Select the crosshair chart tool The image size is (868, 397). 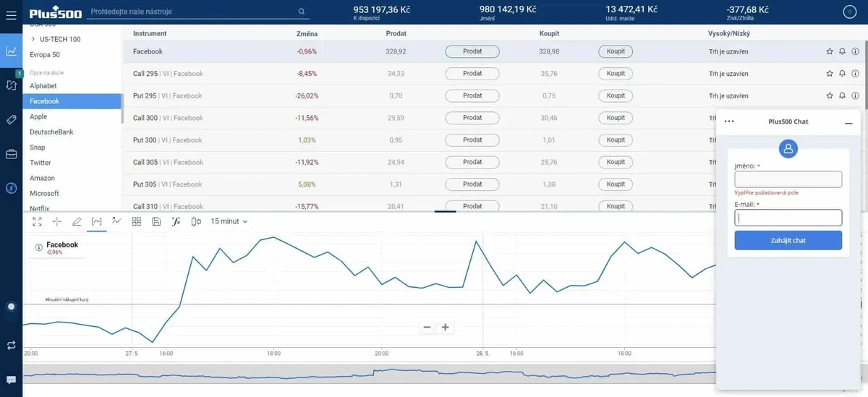click(x=57, y=221)
